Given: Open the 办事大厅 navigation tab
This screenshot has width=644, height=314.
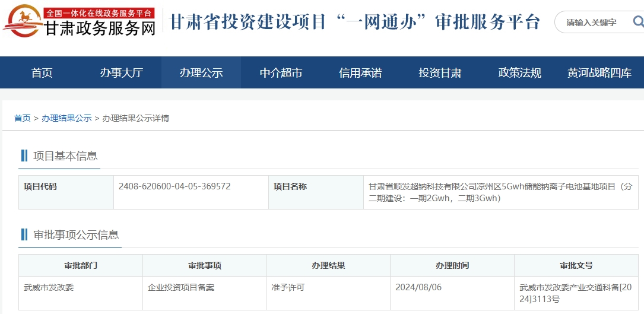Looking at the screenshot, I should [x=122, y=73].
